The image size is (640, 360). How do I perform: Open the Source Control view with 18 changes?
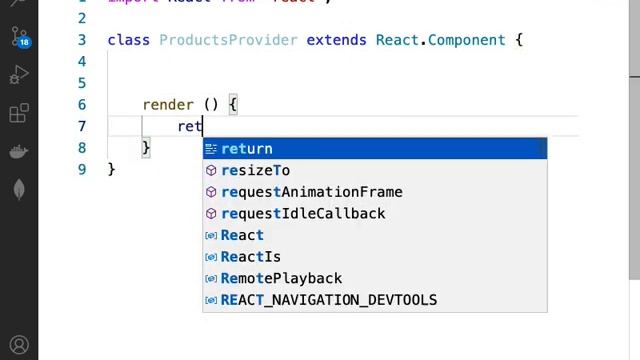tap(19, 37)
